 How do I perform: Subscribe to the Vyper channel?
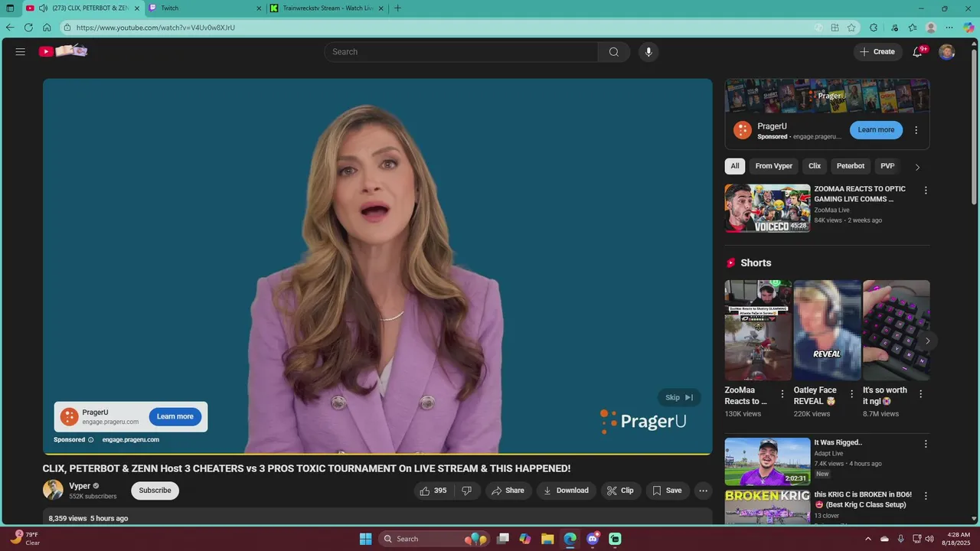155,491
